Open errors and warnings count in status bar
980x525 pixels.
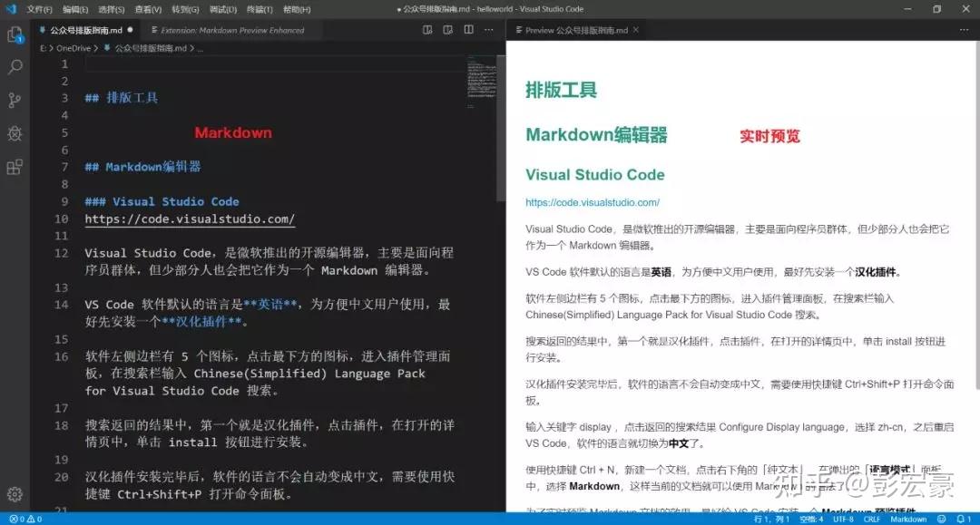25,519
